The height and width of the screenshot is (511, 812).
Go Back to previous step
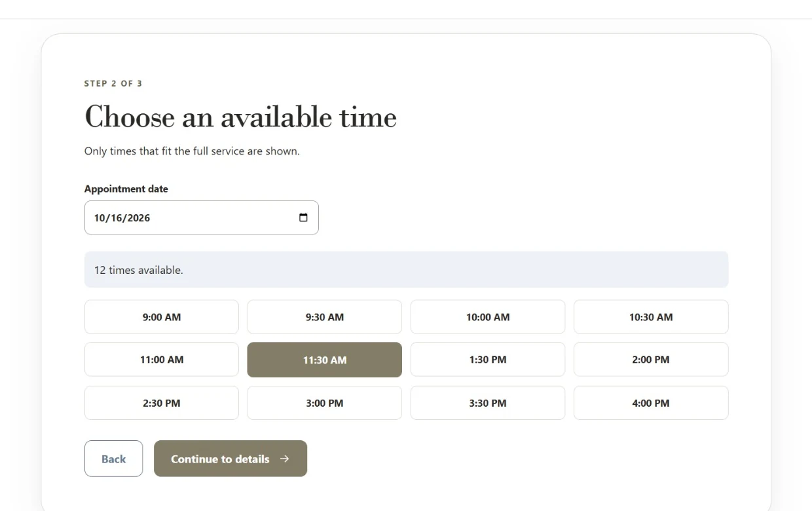pyautogui.click(x=113, y=459)
